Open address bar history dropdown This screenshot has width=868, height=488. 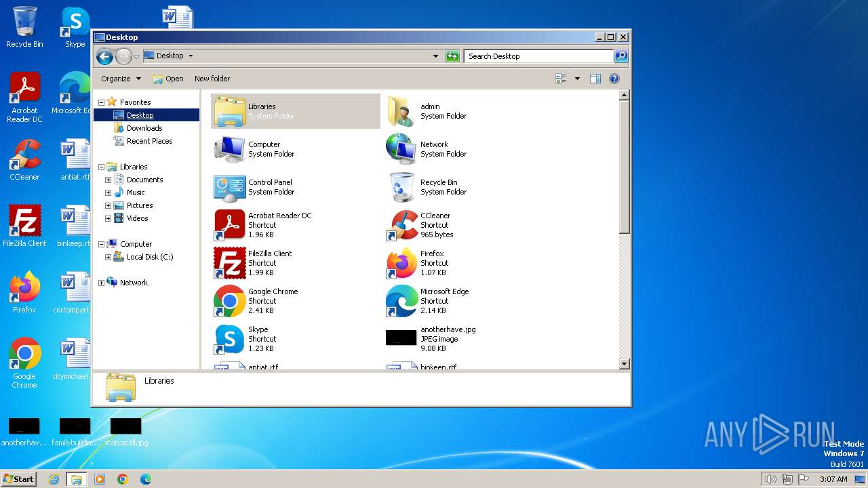pos(435,56)
